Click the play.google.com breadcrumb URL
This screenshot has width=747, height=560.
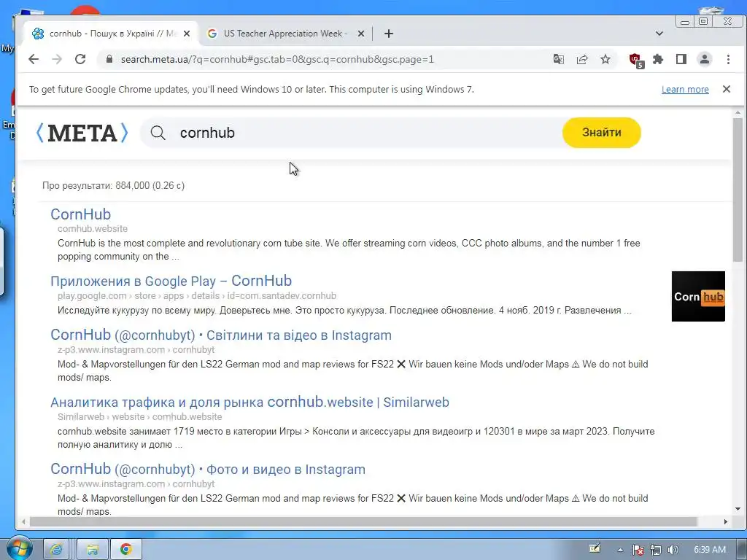point(197,296)
